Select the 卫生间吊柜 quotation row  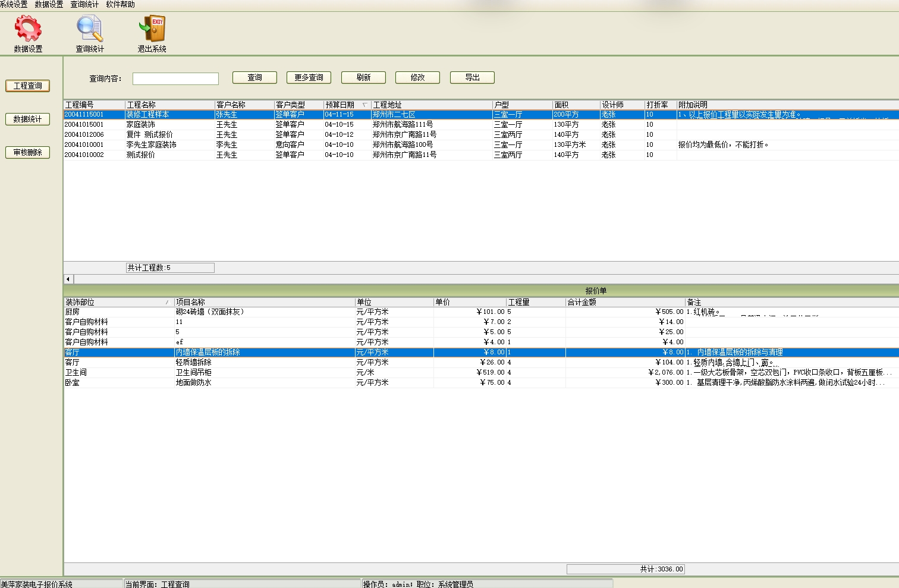point(194,372)
